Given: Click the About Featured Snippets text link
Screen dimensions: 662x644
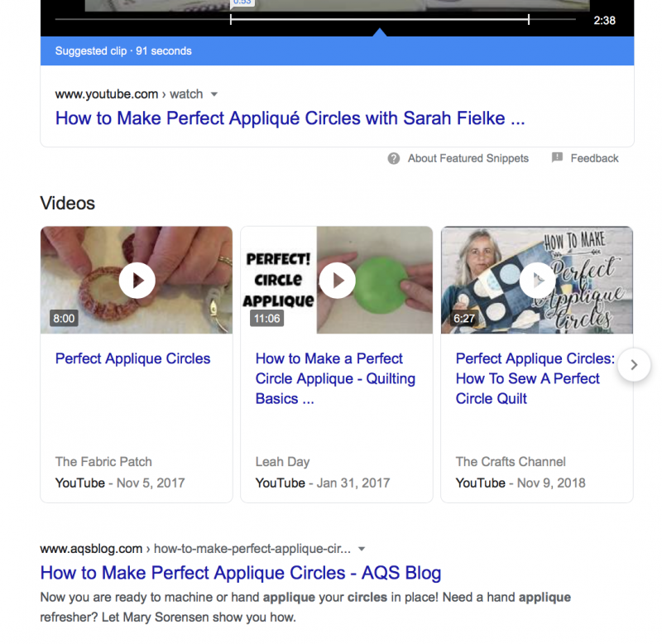Looking at the screenshot, I should coord(468,158).
